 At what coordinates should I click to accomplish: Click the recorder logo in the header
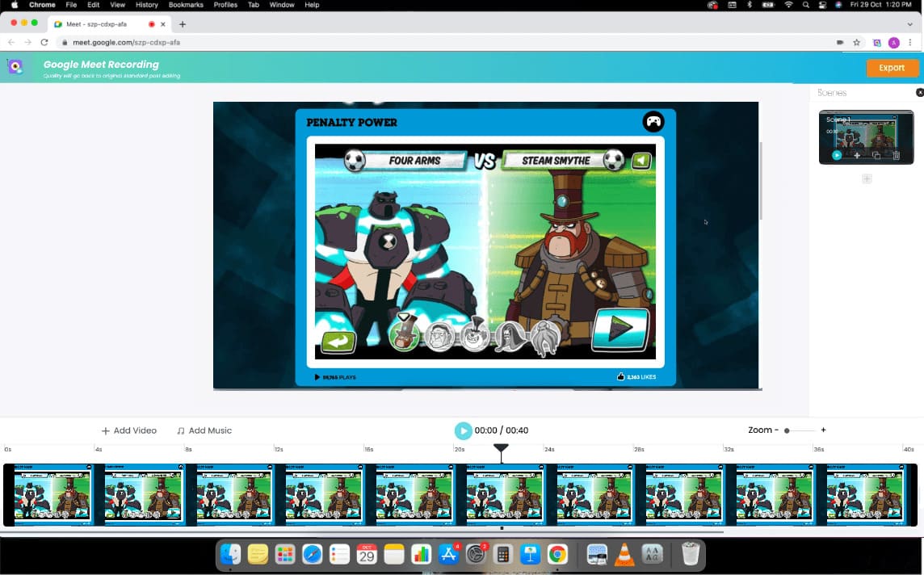coord(15,67)
